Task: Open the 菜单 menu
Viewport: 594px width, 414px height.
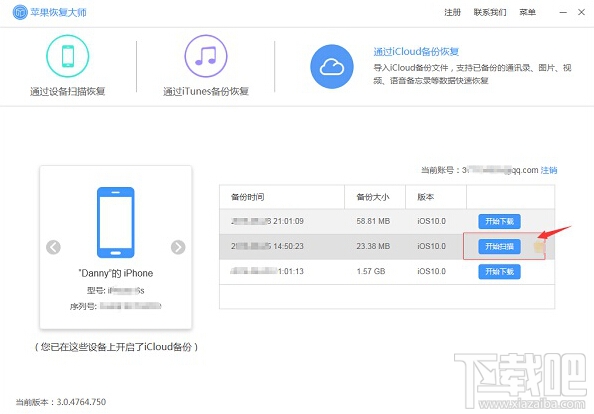Action: 527,12
